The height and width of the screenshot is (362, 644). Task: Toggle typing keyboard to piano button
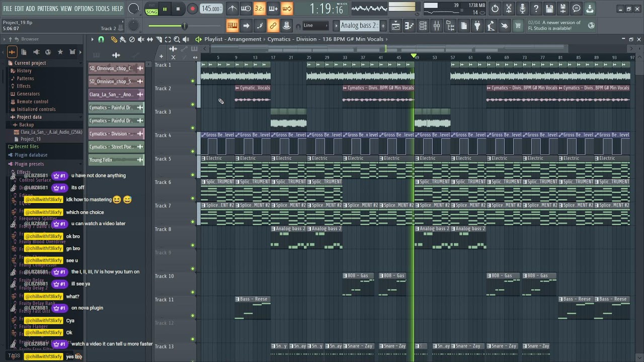(x=232, y=26)
